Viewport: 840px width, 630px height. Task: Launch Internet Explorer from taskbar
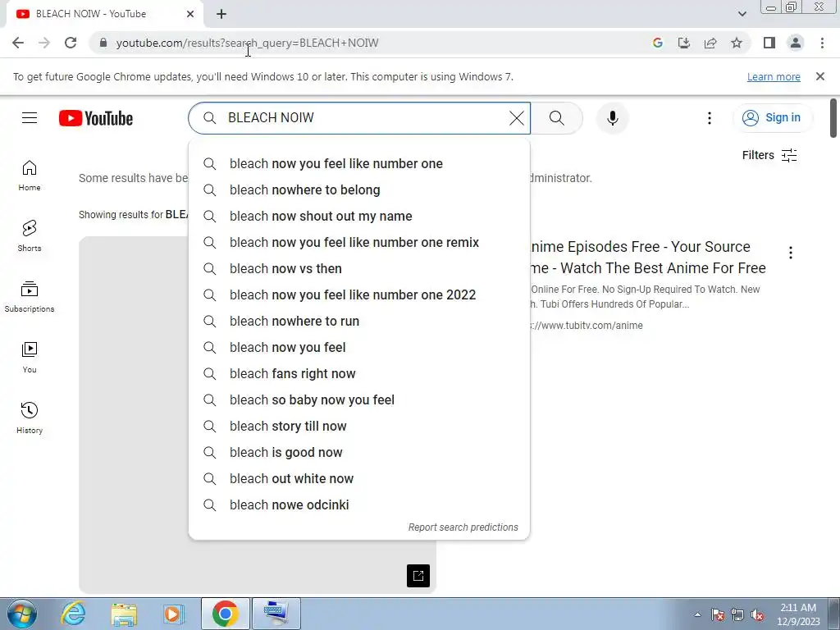coord(73,614)
